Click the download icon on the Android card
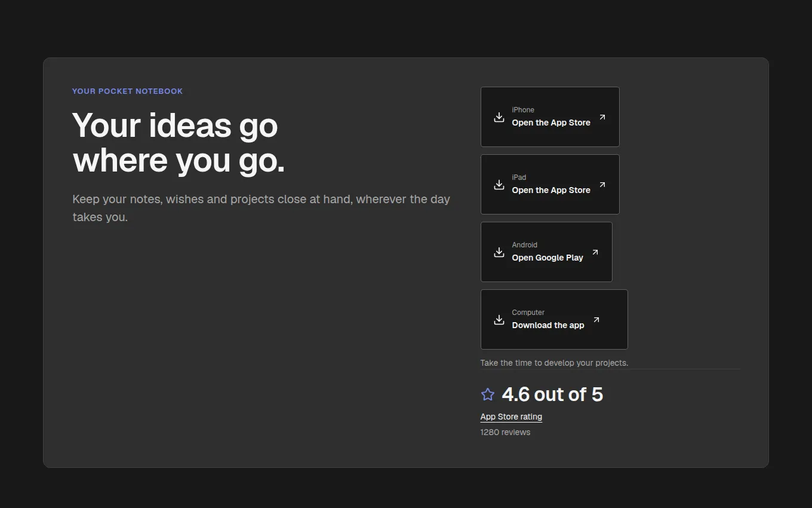The height and width of the screenshot is (508, 812). point(499,252)
